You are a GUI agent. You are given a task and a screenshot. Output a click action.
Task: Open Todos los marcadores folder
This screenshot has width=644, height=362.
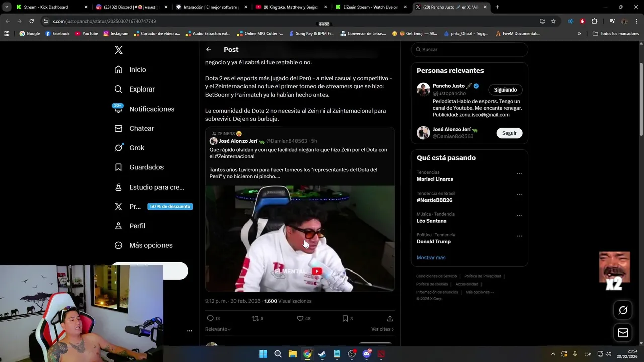click(616, 34)
